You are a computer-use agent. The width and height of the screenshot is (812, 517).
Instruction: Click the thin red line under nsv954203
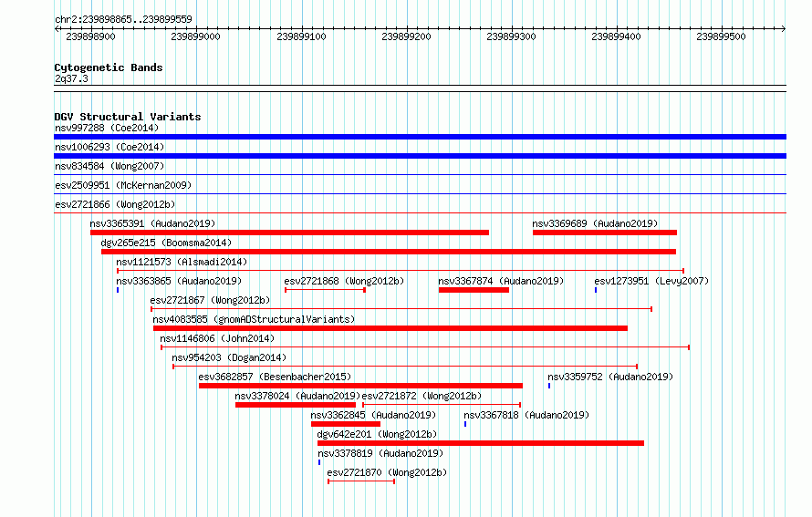click(x=405, y=367)
